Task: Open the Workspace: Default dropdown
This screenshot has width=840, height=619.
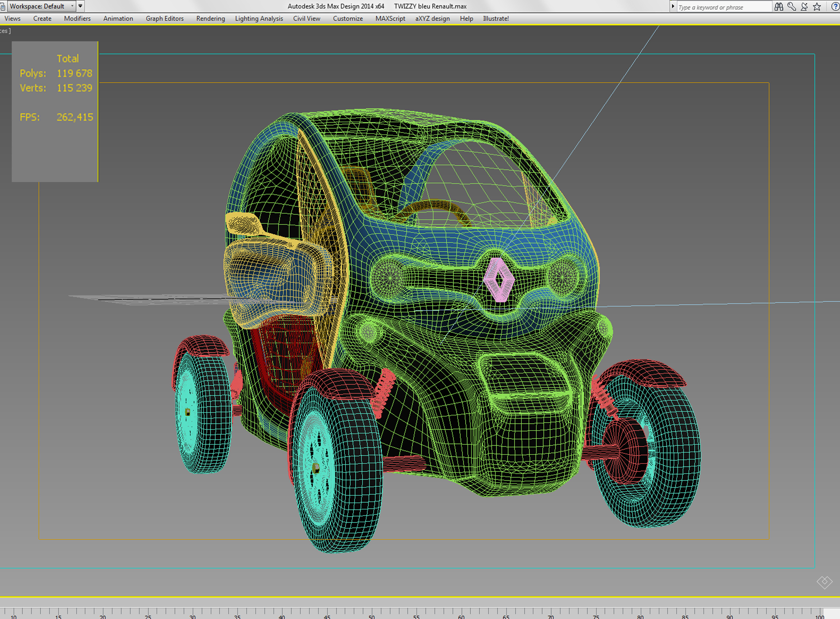Action: [42, 6]
